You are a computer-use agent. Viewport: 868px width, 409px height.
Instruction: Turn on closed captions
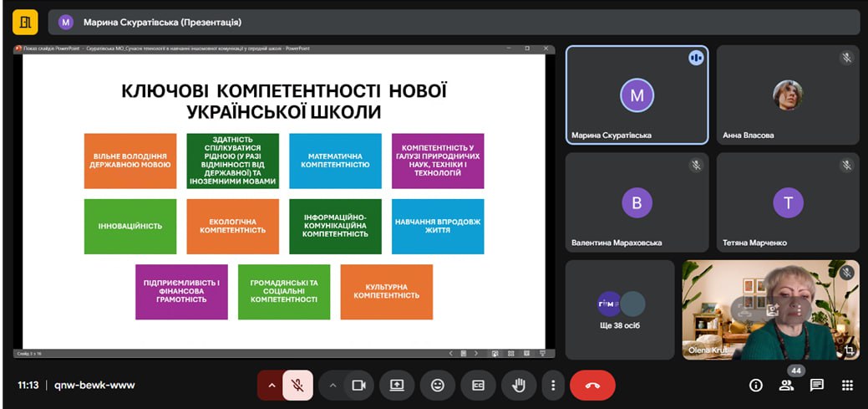click(479, 386)
